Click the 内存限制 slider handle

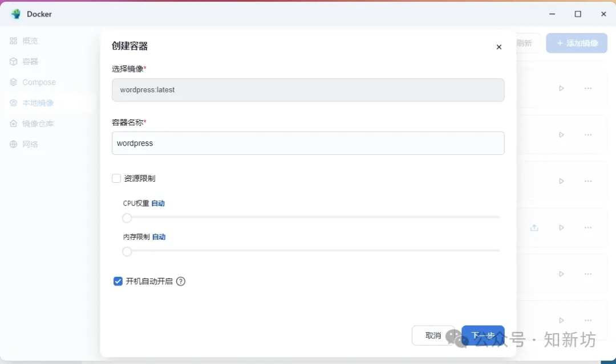[127, 252]
